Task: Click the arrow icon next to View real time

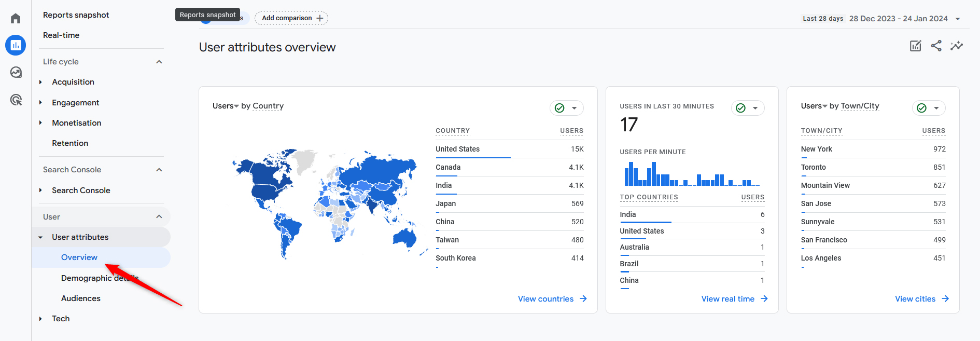Action: coord(764,298)
